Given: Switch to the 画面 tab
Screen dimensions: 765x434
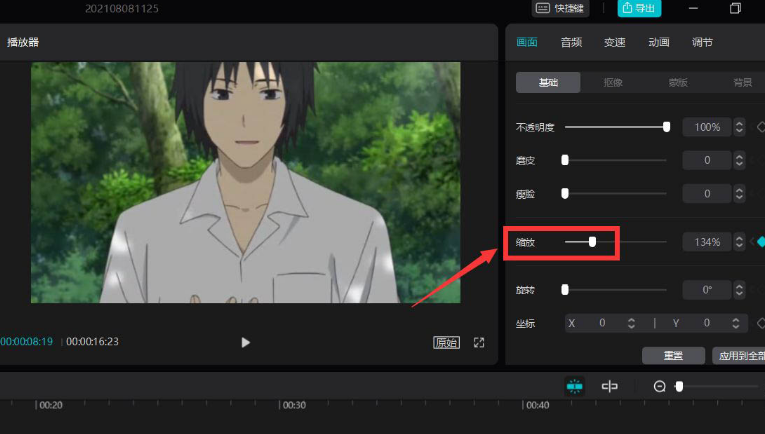Looking at the screenshot, I should [x=527, y=42].
